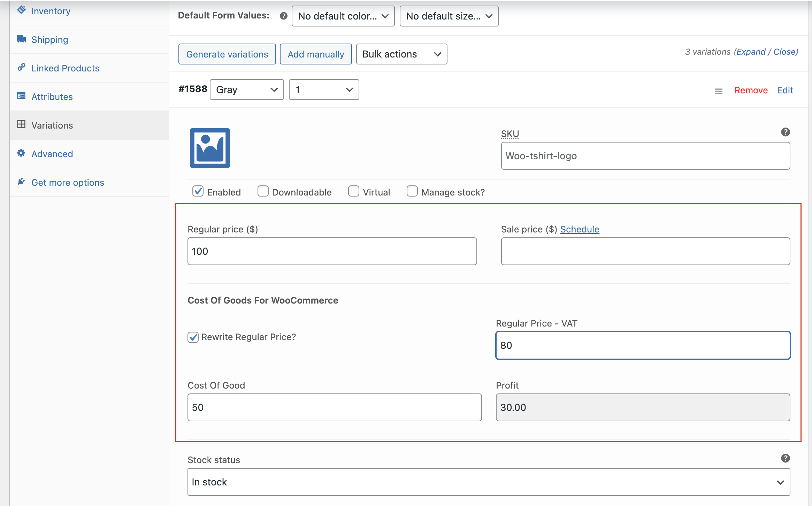The width and height of the screenshot is (812, 506).
Task: Open the No default size dropdown
Action: point(449,16)
